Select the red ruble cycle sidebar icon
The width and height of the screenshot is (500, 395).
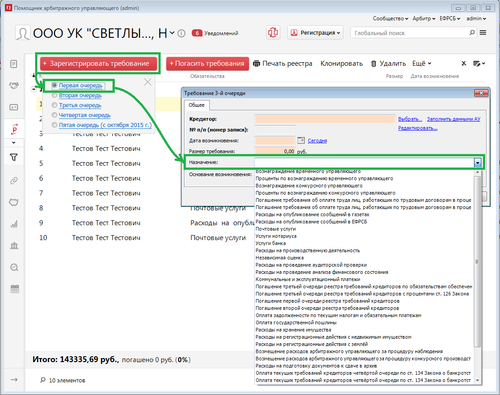[14, 129]
